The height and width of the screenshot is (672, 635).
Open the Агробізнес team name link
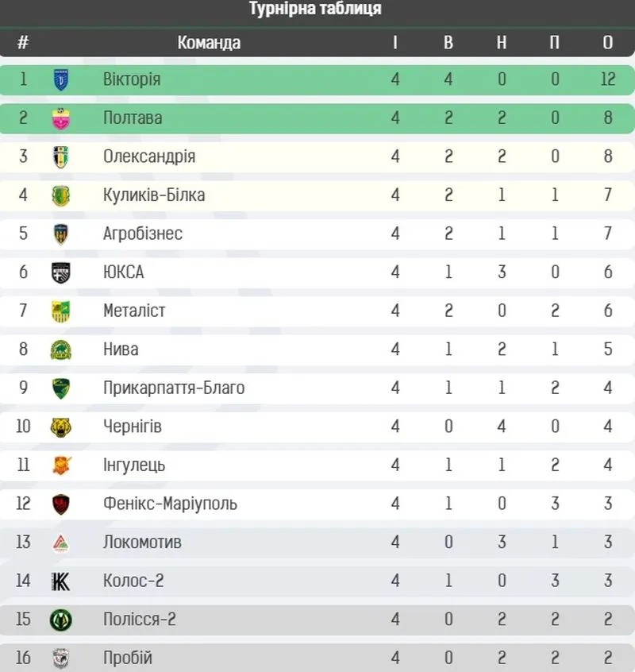tap(143, 234)
